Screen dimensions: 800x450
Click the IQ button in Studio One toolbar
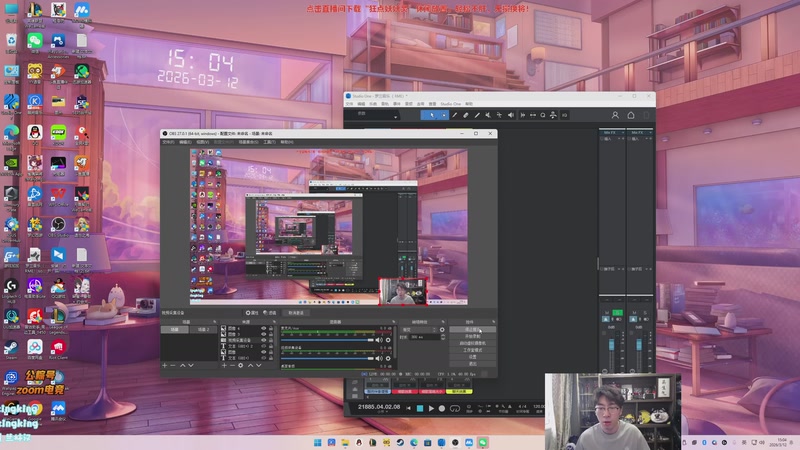coord(564,115)
